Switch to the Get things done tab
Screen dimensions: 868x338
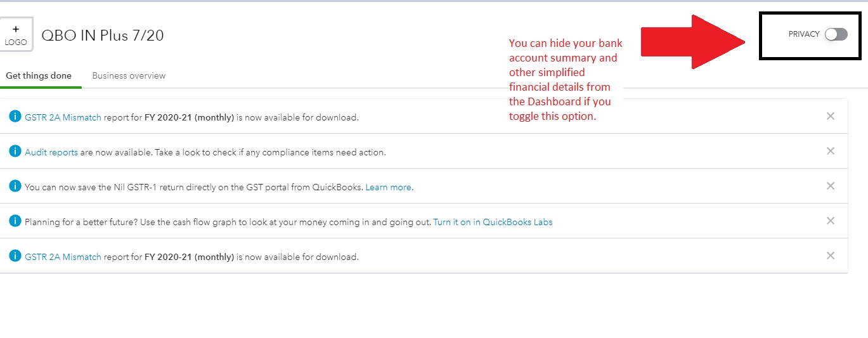(39, 75)
